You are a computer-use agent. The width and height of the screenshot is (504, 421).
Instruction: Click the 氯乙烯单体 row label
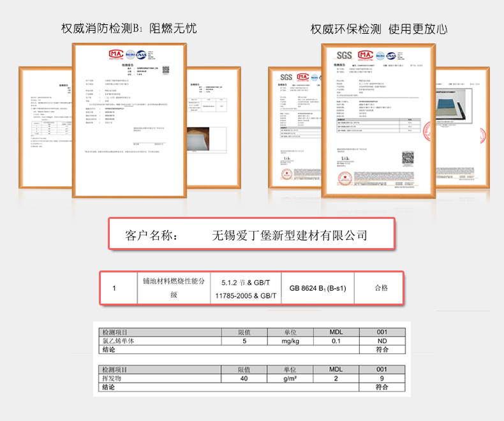pos(119,341)
